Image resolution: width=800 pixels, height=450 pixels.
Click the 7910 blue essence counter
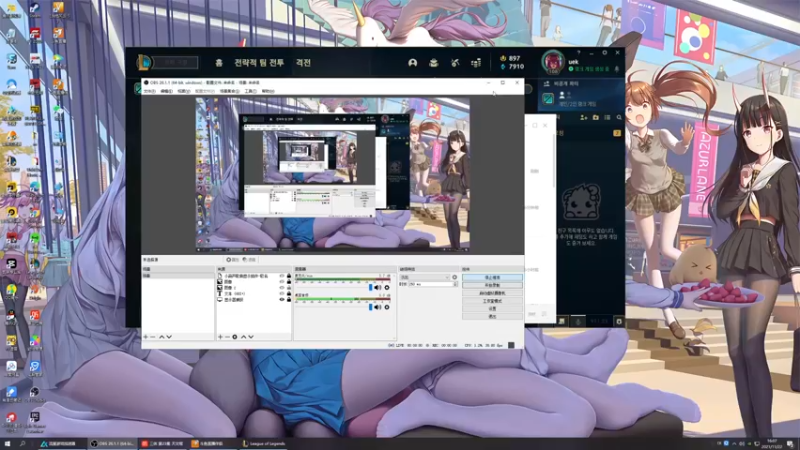[x=512, y=66]
